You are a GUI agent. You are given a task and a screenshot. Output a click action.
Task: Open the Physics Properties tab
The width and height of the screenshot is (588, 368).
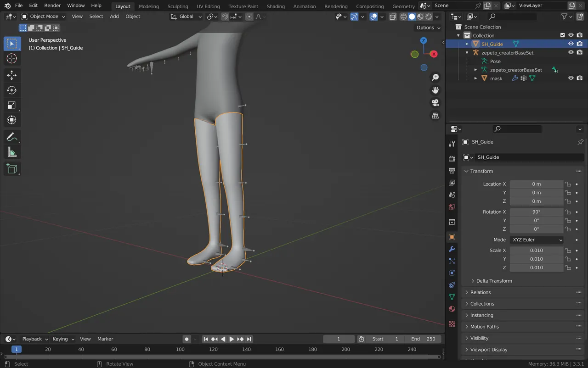[x=452, y=273]
